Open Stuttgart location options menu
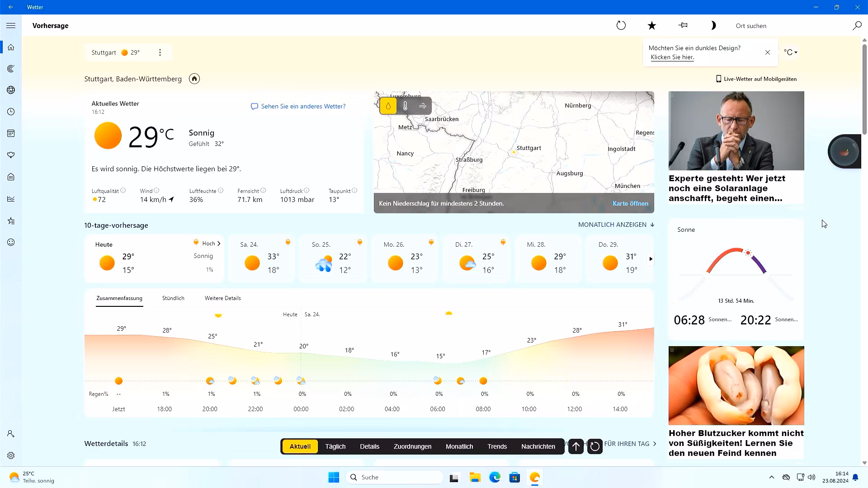868x488 pixels. [160, 52]
